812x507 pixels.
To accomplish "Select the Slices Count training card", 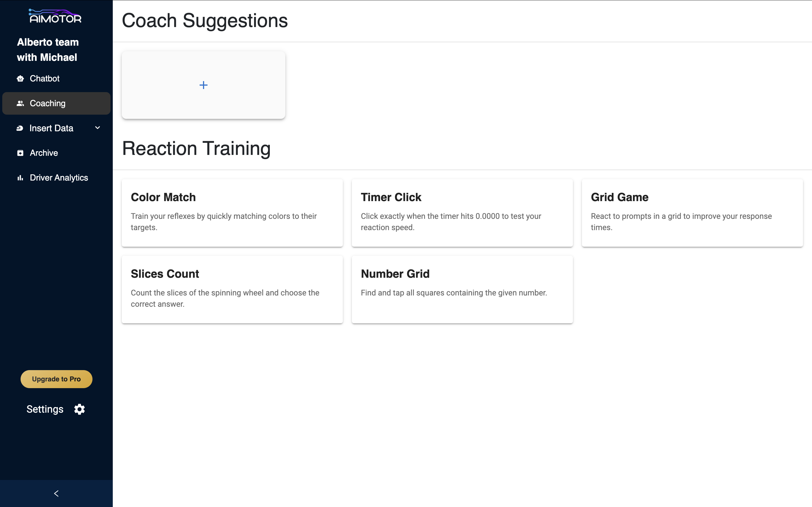I will pos(232,289).
